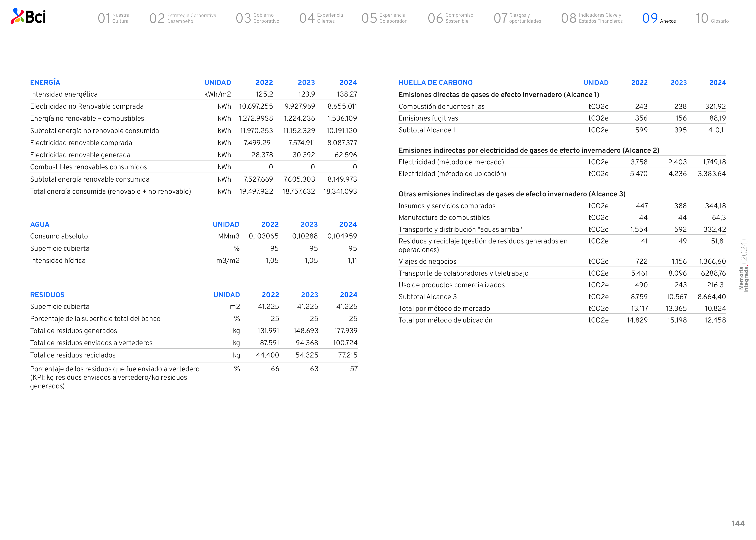Click the Bci logo
756x540 pixels.
(28, 16)
